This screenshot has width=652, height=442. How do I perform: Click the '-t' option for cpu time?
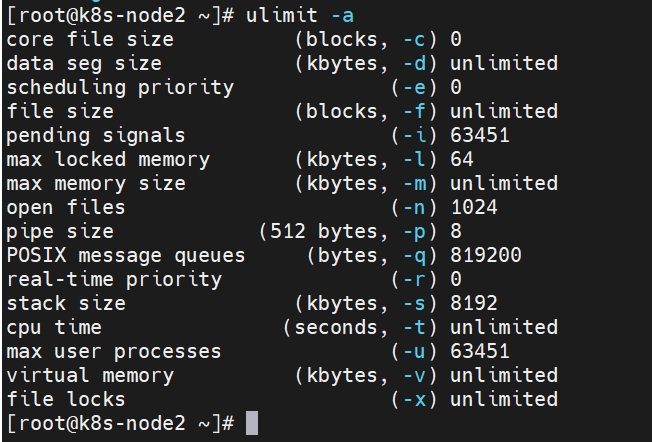coord(415,328)
